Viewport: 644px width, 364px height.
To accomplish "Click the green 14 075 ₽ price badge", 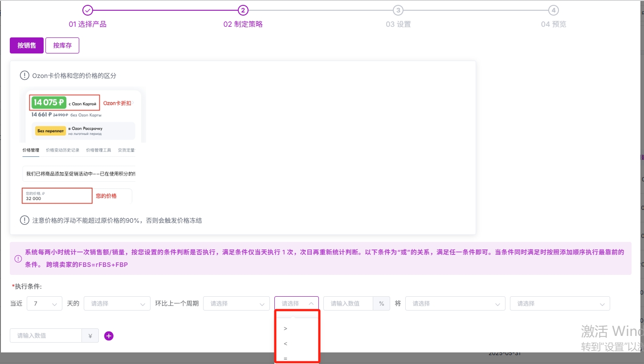I will click(x=49, y=102).
